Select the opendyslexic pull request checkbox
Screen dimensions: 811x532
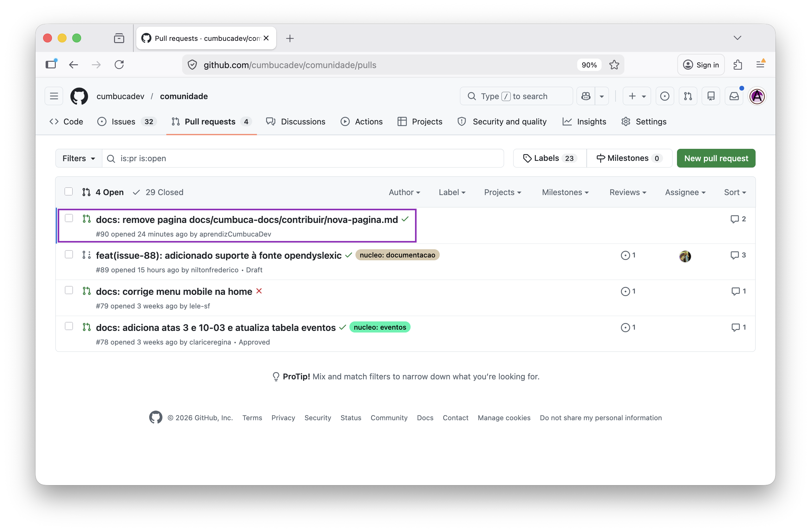click(69, 254)
